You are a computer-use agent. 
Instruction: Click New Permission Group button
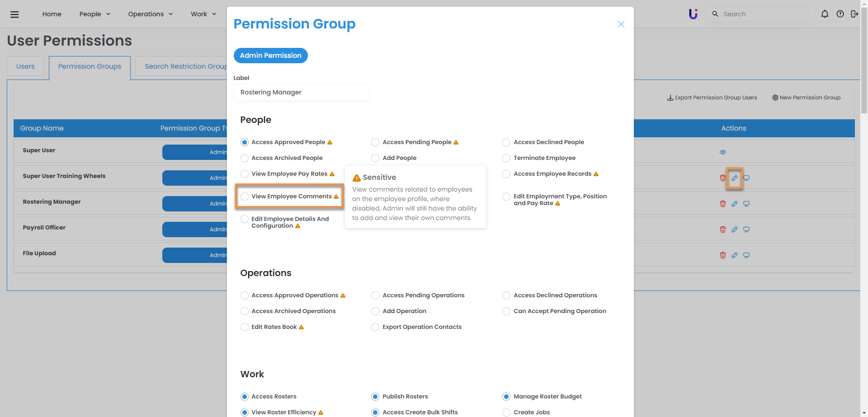coord(806,98)
